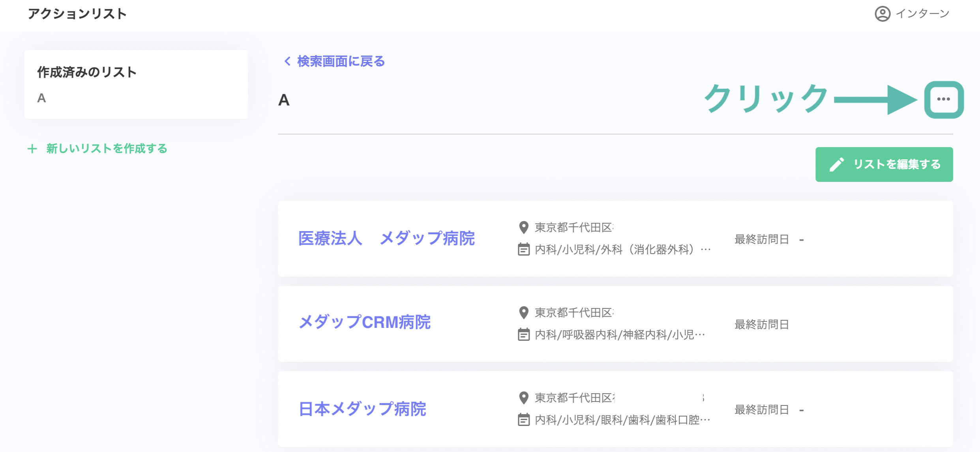The image size is (980, 452).
Task: Click location pin icon for 医療法人 メダップ病院
Action: tap(523, 228)
